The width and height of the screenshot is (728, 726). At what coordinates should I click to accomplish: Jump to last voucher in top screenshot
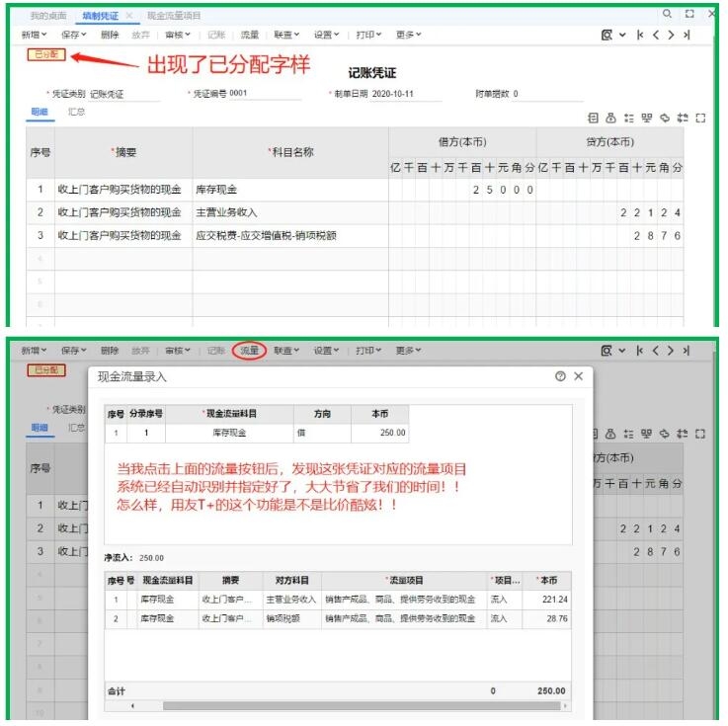687,35
